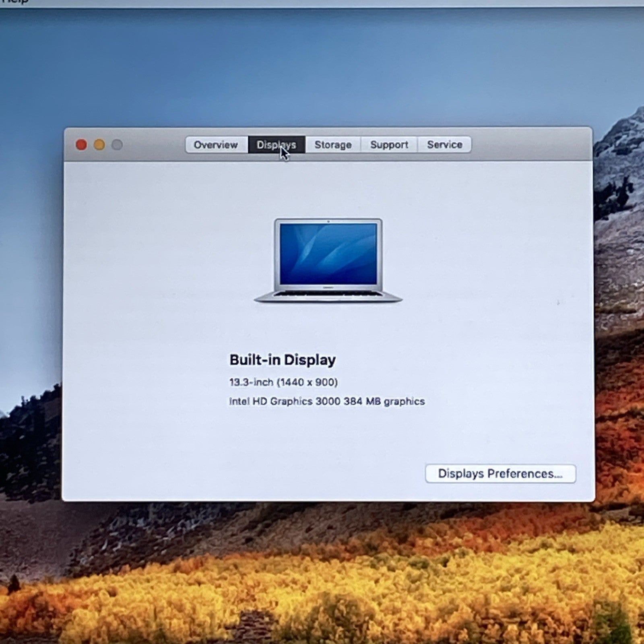Viewport: 644px width, 644px height.
Task: Switch to the Overview tab
Action: pos(216,144)
